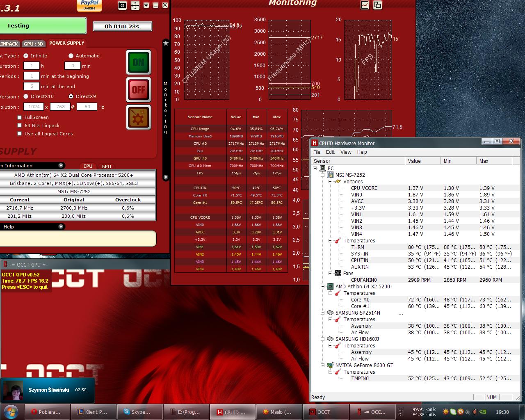The image size is (525, 420).
Task: Enable the FullScreen checkbox
Action: 19,117
